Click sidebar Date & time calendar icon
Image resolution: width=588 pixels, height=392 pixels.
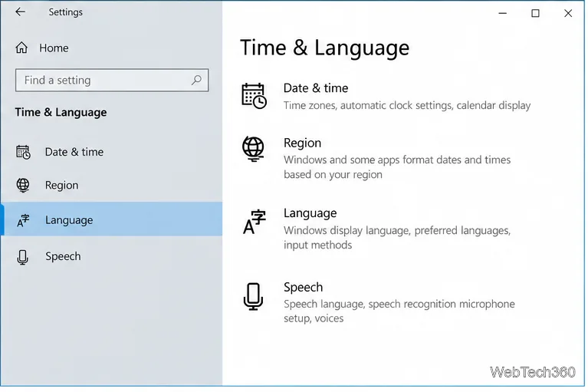(x=23, y=152)
